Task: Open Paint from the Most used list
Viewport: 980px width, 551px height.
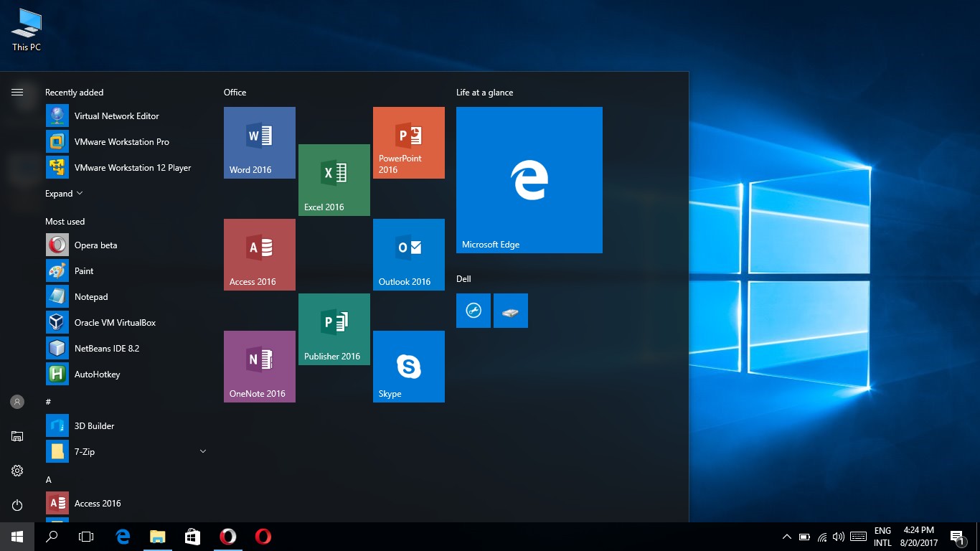Action: point(84,270)
